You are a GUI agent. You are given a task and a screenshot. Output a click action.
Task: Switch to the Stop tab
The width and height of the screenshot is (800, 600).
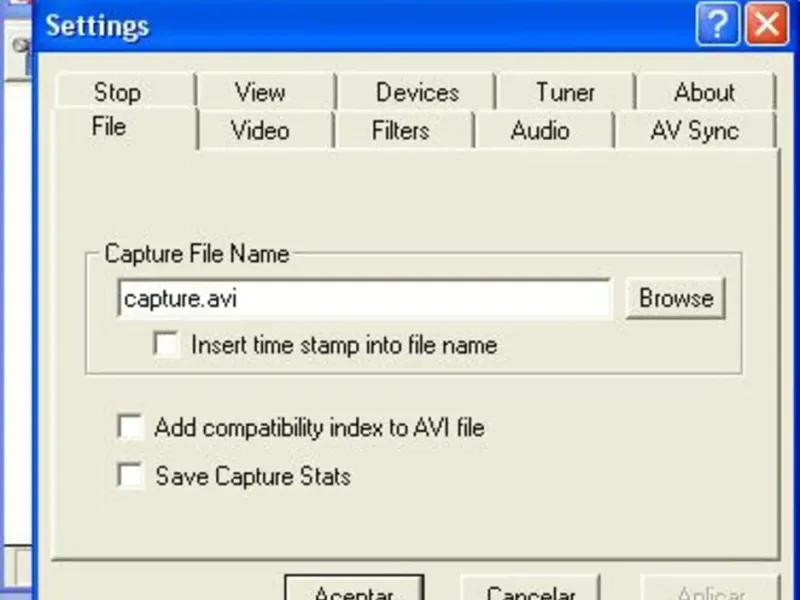(117, 92)
